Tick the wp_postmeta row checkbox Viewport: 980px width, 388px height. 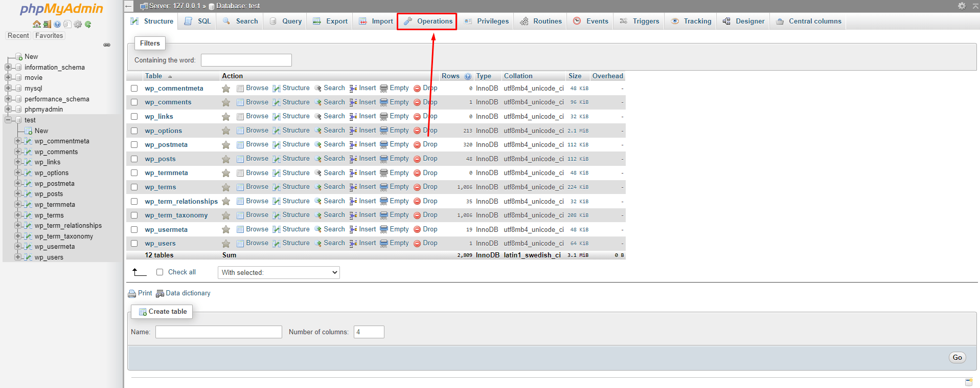click(134, 145)
